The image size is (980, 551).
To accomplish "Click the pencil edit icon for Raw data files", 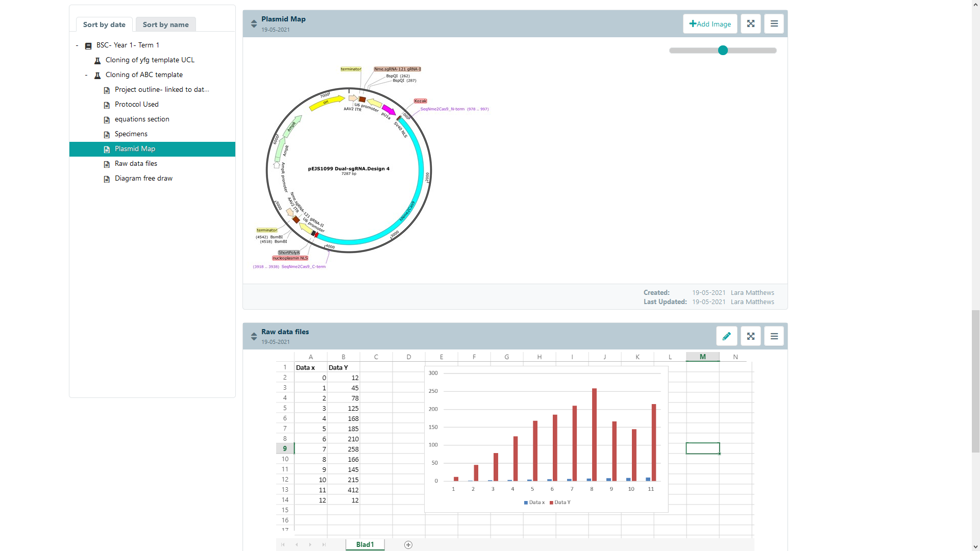I will (726, 336).
